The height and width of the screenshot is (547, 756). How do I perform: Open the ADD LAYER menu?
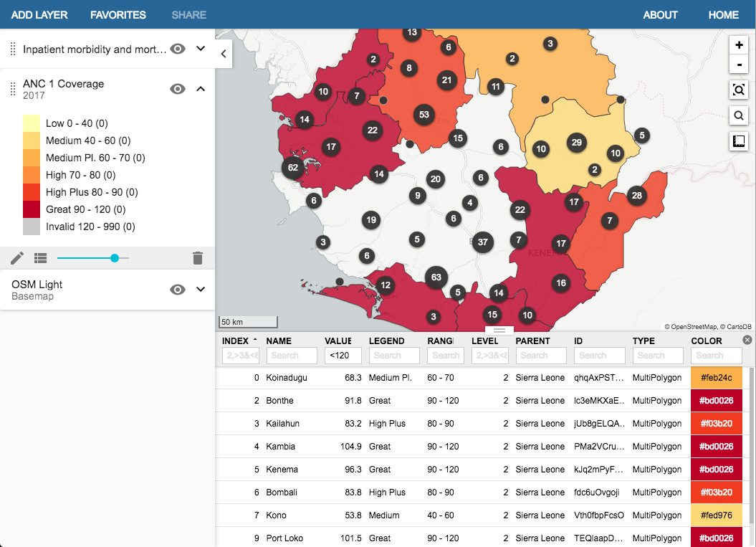tap(38, 14)
